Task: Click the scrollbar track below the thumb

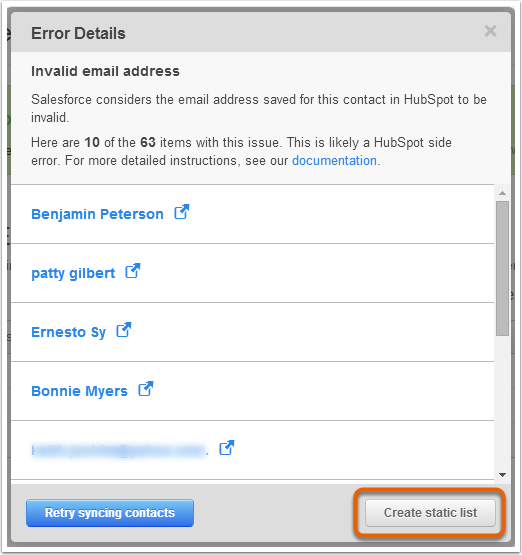Action: 502,403
